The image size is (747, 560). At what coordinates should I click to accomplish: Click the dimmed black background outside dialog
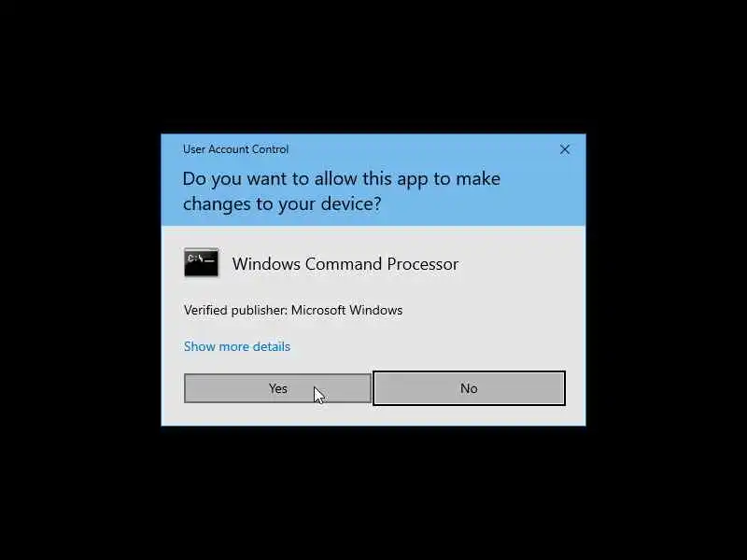click(373, 496)
